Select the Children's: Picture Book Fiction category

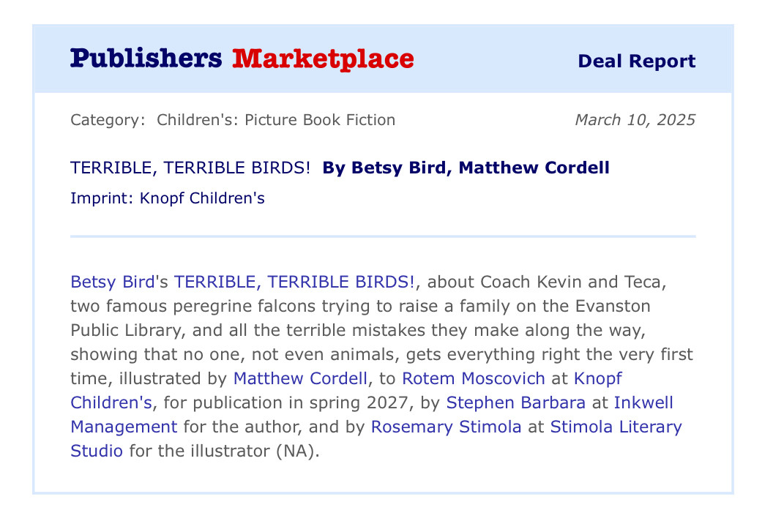pyautogui.click(x=276, y=120)
